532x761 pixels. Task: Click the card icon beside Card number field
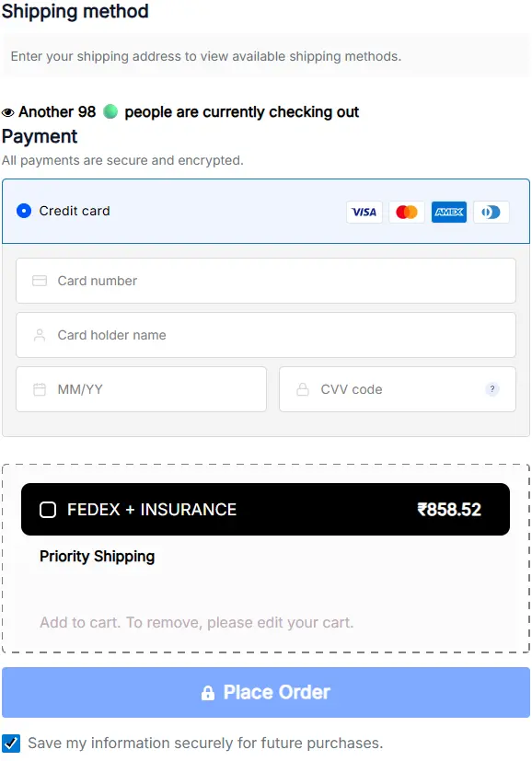pos(39,281)
